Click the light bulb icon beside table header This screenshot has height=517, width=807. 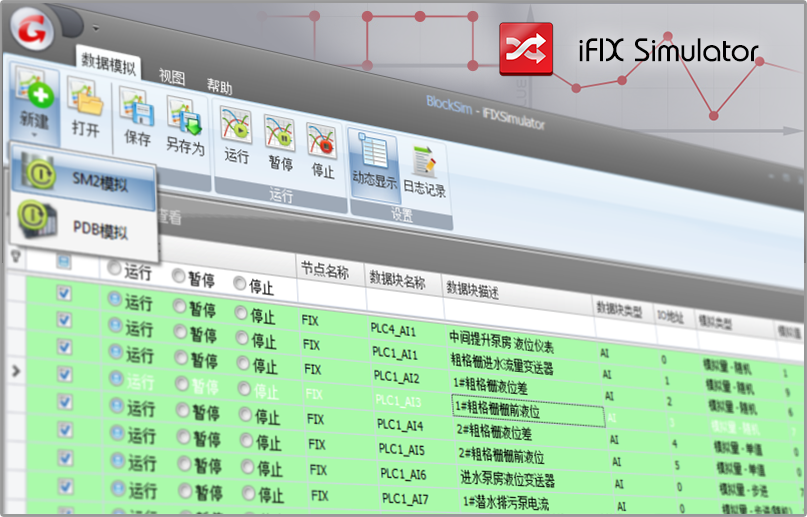(x=15, y=256)
